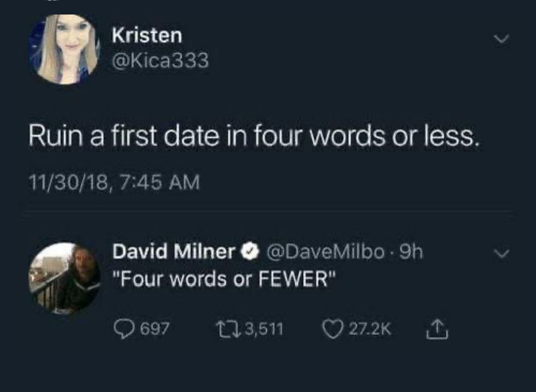Viewport: 536px width, 392px height.
Task: Open David Milner's profile picture
Action: (x=65, y=278)
